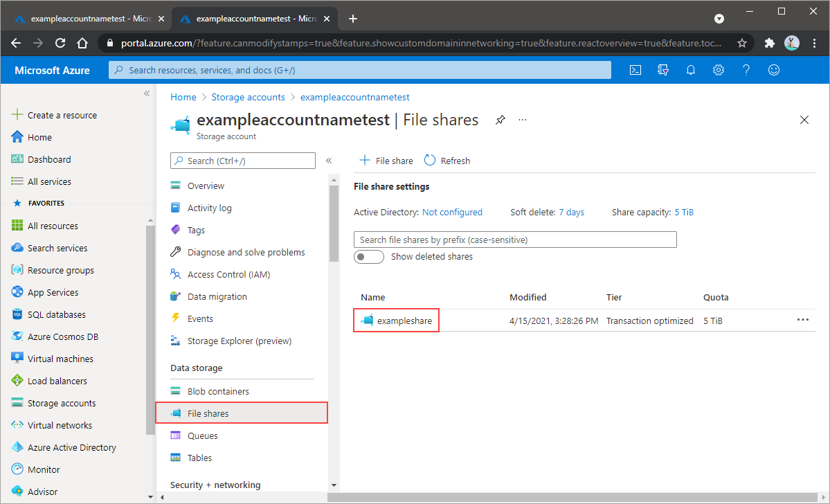This screenshot has width=830, height=504.
Task: Toggle Show deleted shares switch
Action: pyautogui.click(x=368, y=257)
